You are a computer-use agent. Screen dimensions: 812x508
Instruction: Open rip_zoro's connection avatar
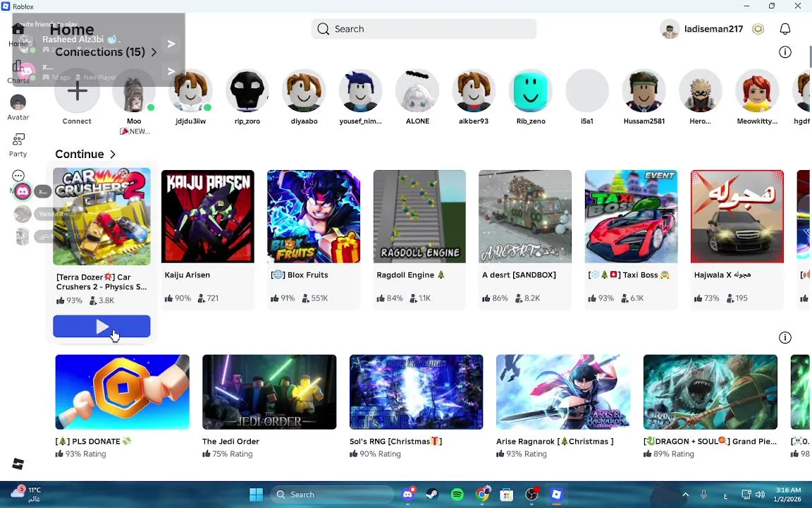(247, 91)
